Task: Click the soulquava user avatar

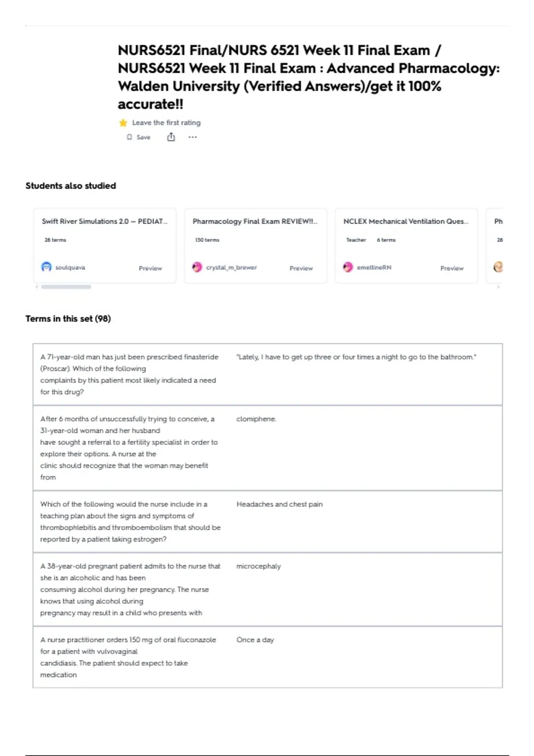Action: (x=46, y=267)
